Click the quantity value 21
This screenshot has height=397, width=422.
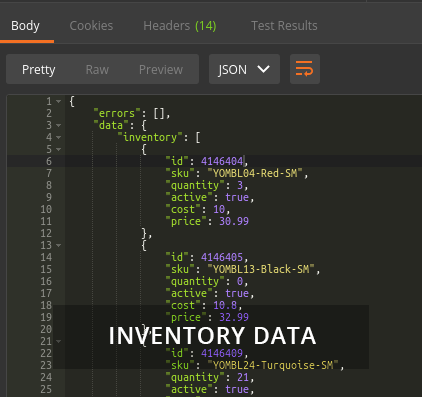(x=243, y=377)
